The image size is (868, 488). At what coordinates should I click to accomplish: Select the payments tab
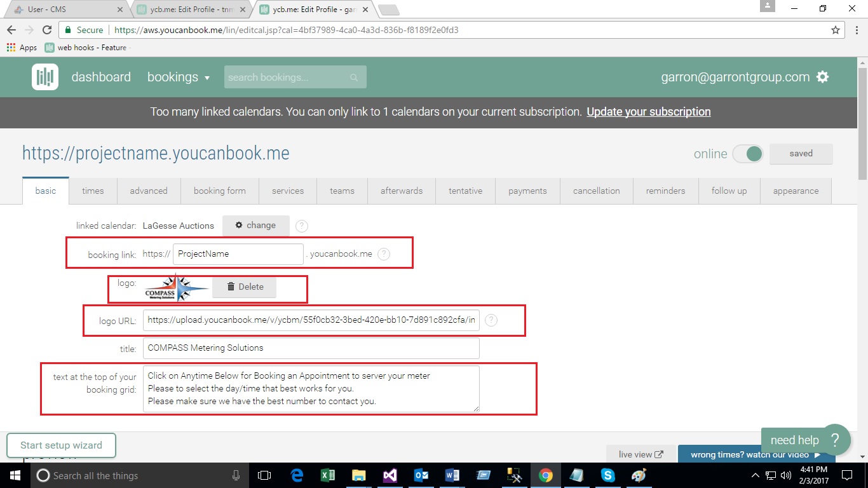527,191
